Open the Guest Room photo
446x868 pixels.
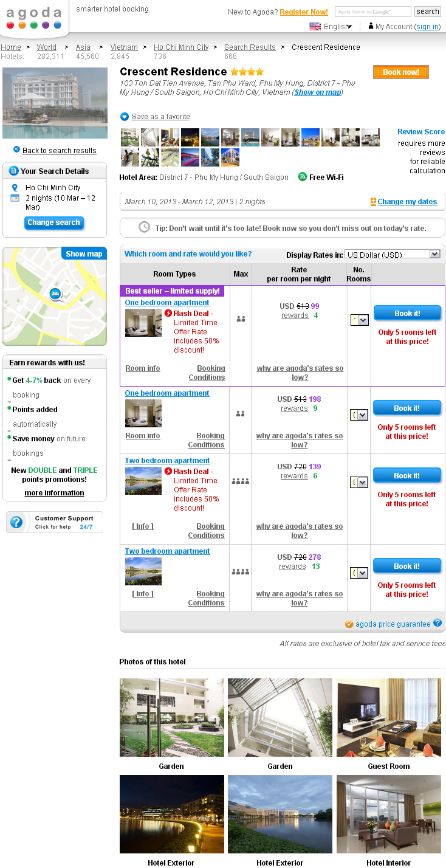(x=389, y=717)
